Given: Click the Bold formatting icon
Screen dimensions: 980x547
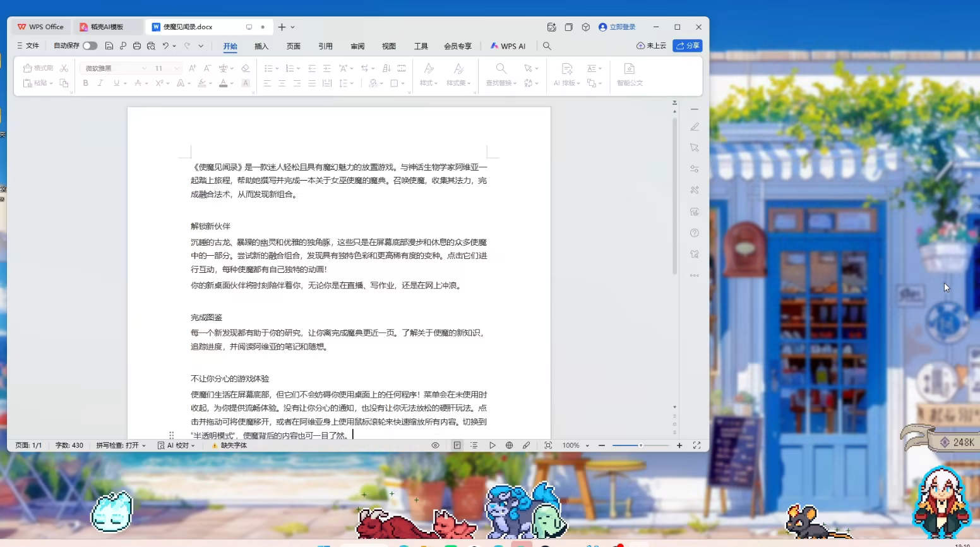Looking at the screenshot, I should [x=86, y=83].
